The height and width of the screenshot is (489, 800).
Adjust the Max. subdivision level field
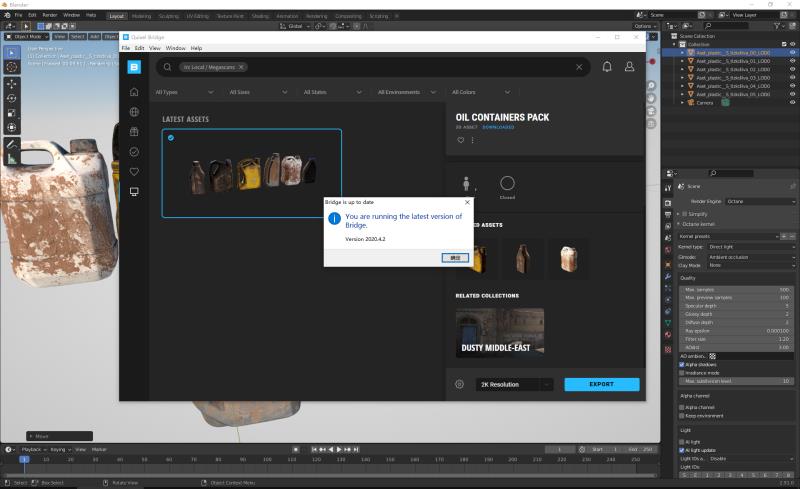736,381
